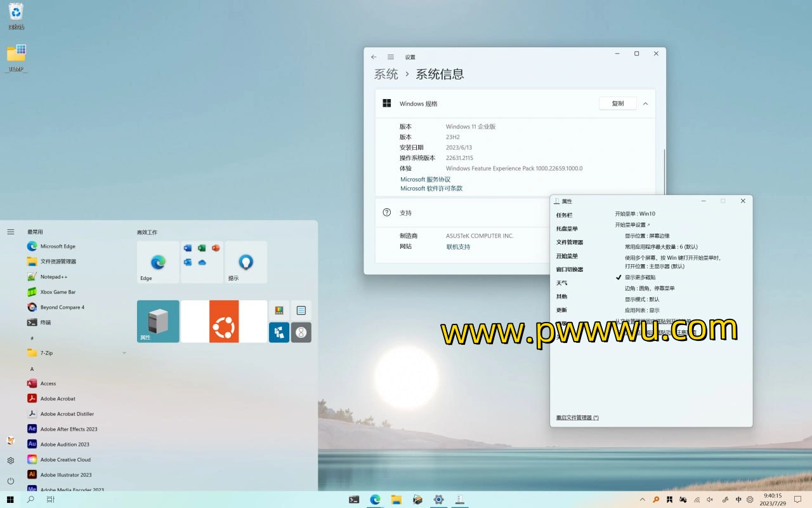
Task: Open the orange Ubuntu tile
Action: coord(224,321)
